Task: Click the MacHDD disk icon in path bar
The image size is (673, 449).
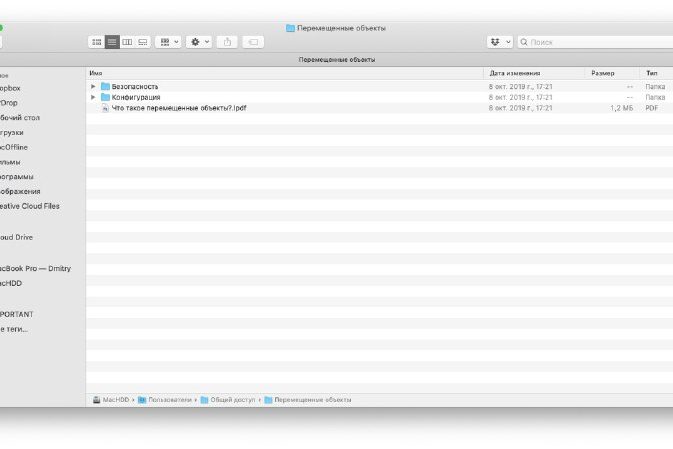Action: coord(97,400)
